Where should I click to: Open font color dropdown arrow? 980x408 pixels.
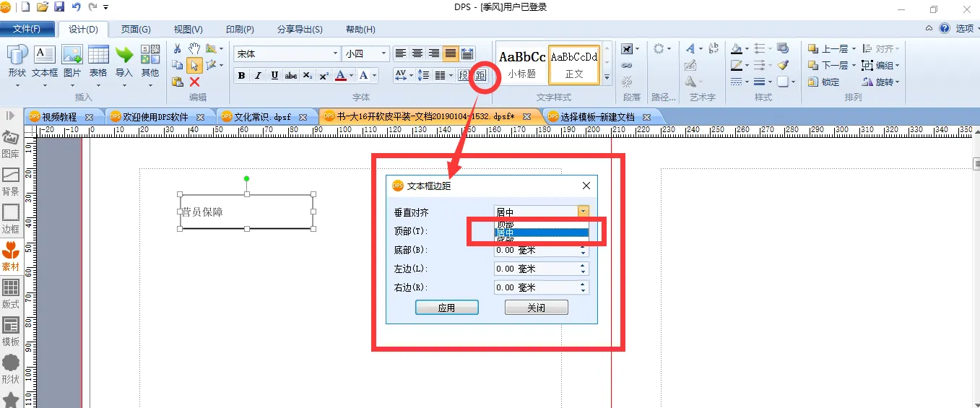coord(351,75)
